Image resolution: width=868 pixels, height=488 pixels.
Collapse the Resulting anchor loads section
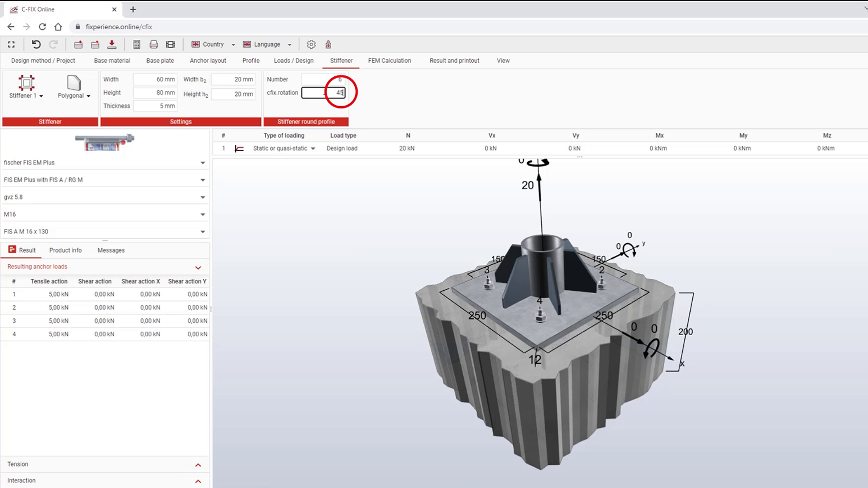(198, 267)
